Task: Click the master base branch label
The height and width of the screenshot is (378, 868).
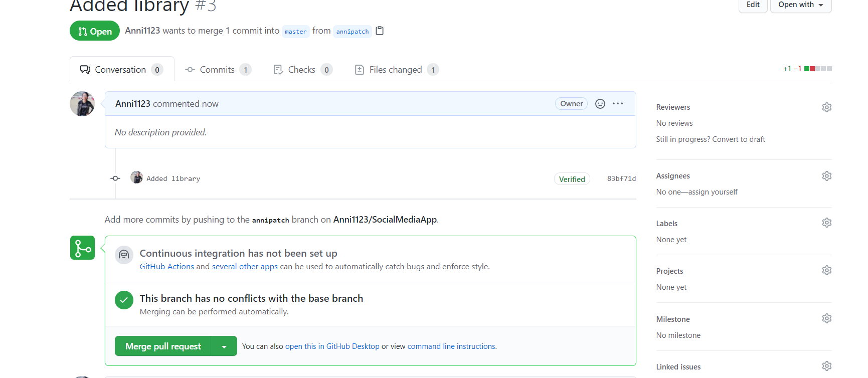Action: click(296, 32)
